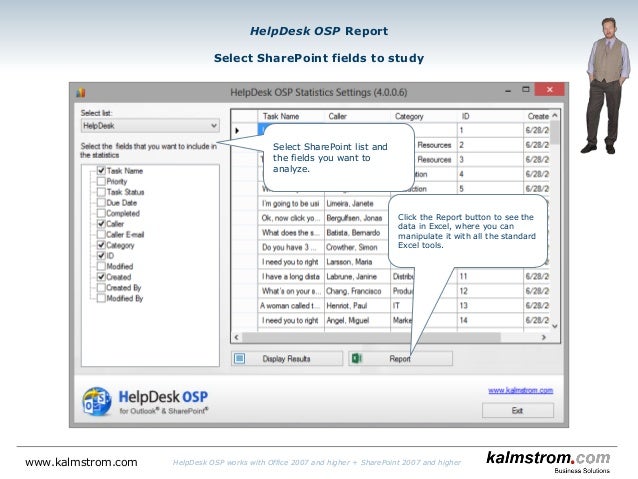
Task: Select the 'Chang, Francisco' caller cell
Action: 357,291
